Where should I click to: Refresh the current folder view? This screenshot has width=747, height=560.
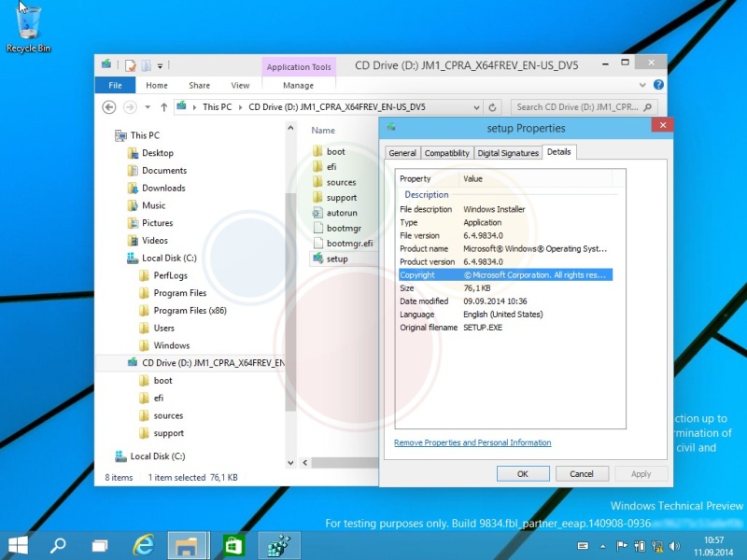[x=493, y=107]
